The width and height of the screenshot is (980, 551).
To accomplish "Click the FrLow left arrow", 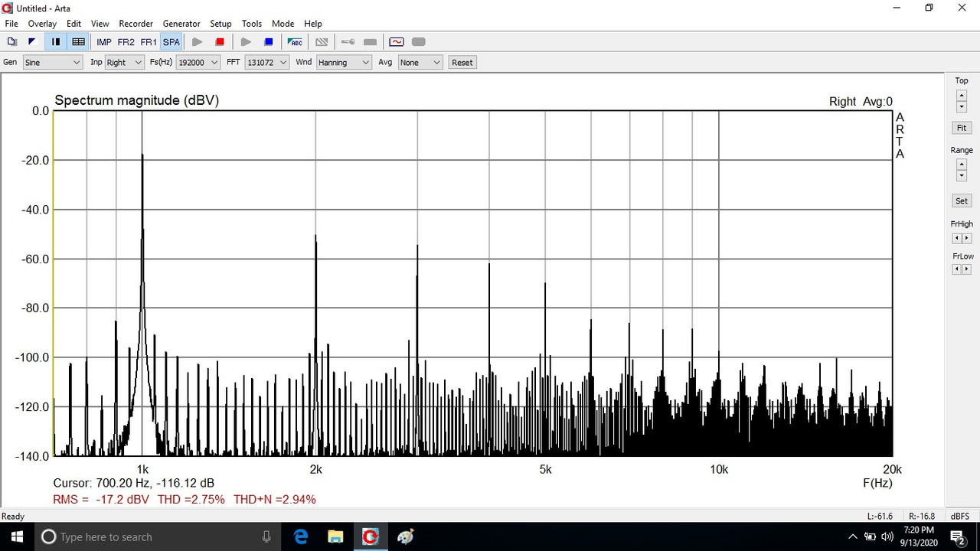I will tap(957, 269).
